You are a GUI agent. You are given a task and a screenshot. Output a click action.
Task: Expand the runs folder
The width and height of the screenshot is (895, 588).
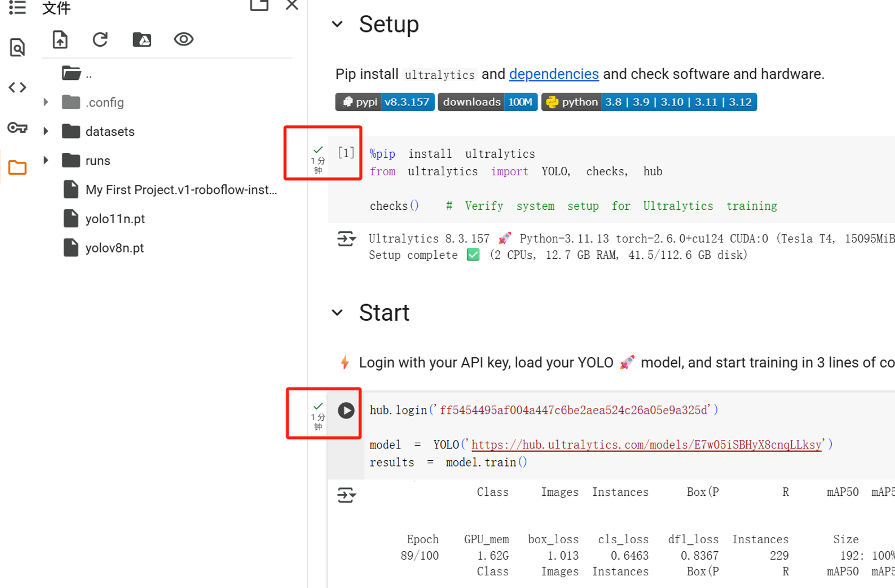pyautogui.click(x=46, y=160)
